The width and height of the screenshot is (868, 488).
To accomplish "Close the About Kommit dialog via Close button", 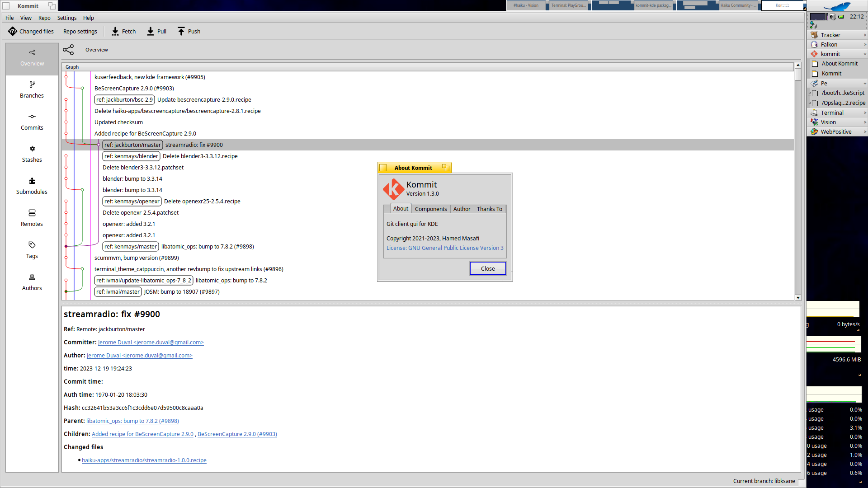I will [488, 268].
